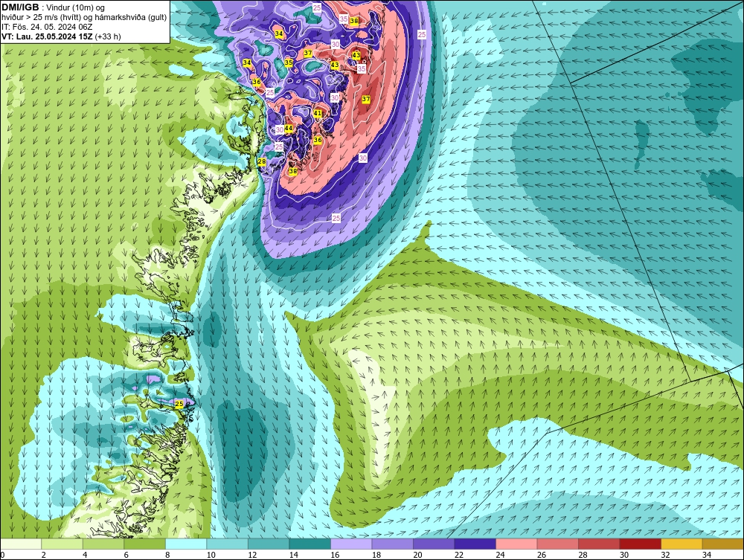744x560 pixels.
Task: Click the yellow gust label 35
Action: coord(289,62)
